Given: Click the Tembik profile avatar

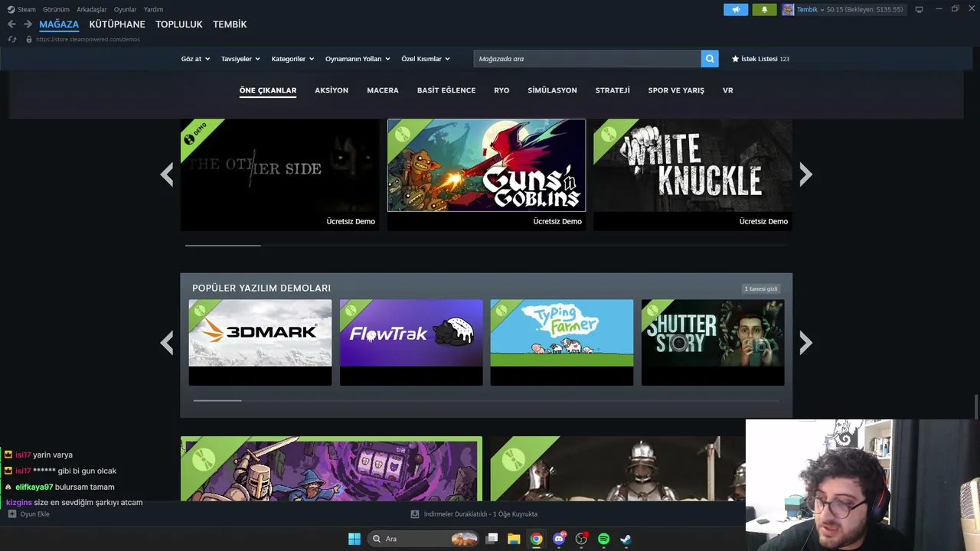Looking at the screenshot, I should coord(788,9).
